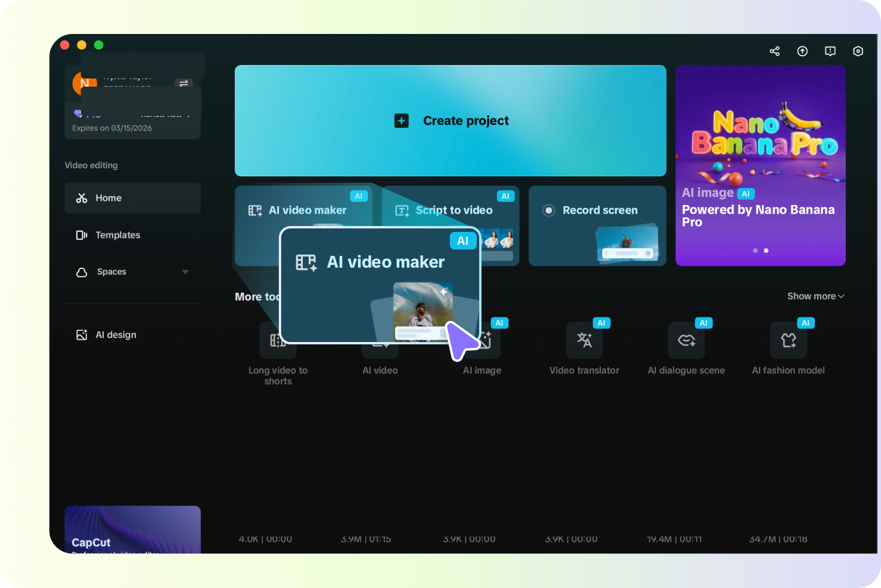Open the settings gear icon
Image resolution: width=881 pixels, height=588 pixels.
(858, 51)
